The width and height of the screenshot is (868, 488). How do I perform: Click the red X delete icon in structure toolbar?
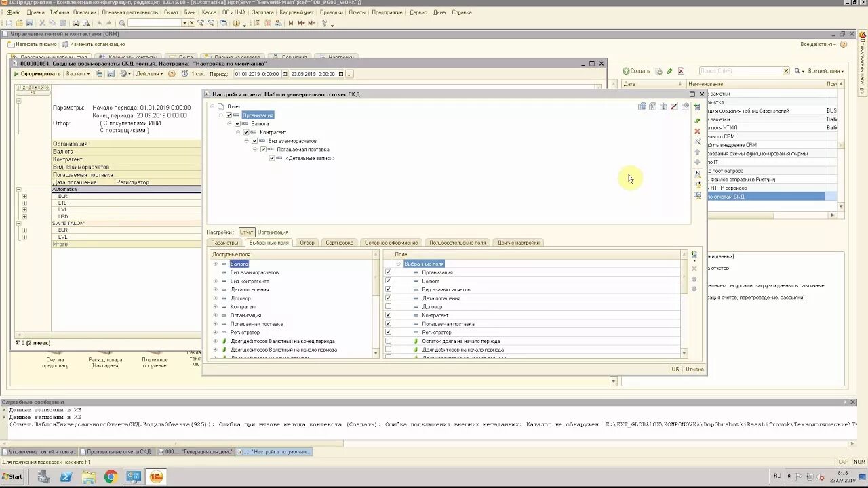[x=697, y=131]
